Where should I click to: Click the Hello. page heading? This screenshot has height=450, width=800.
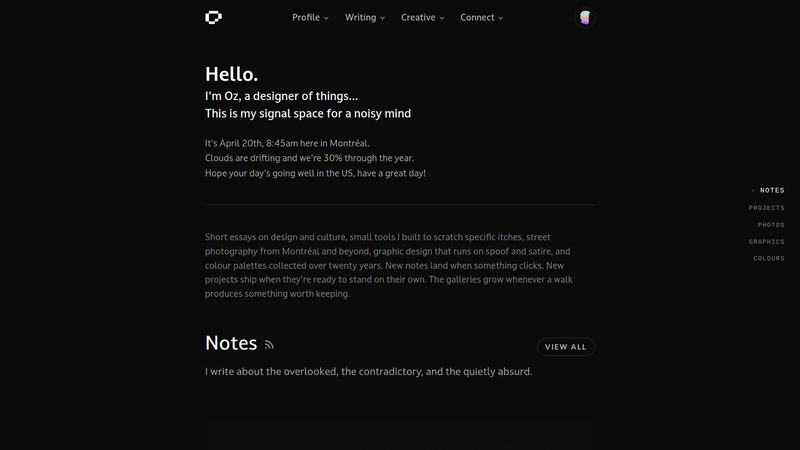point(232,74)
